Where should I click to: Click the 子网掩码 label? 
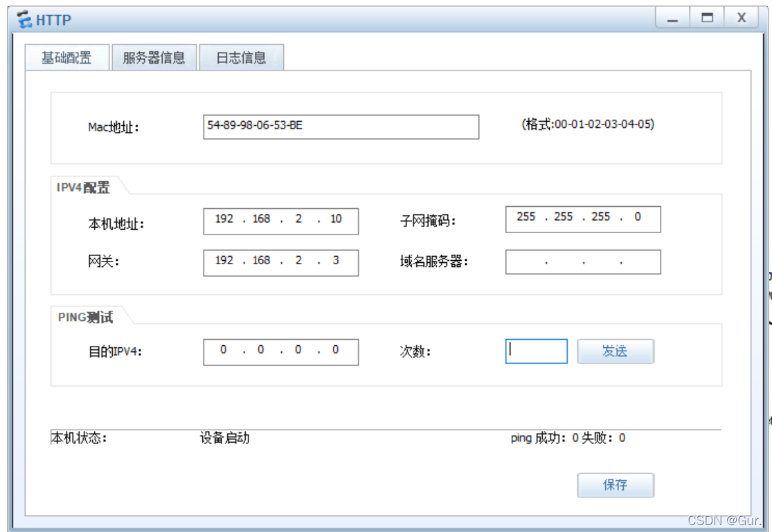[427, 221]
